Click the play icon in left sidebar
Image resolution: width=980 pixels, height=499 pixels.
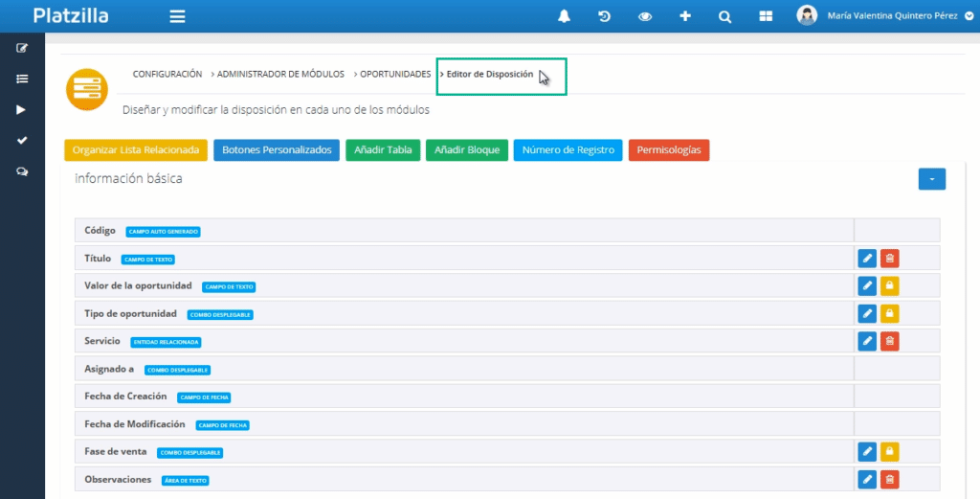tap(21, 109)
